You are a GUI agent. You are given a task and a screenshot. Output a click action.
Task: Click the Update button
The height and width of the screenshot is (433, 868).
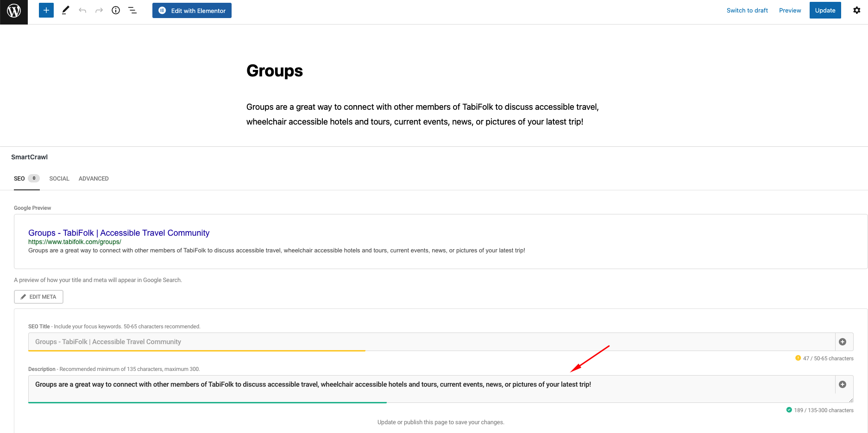825,10
